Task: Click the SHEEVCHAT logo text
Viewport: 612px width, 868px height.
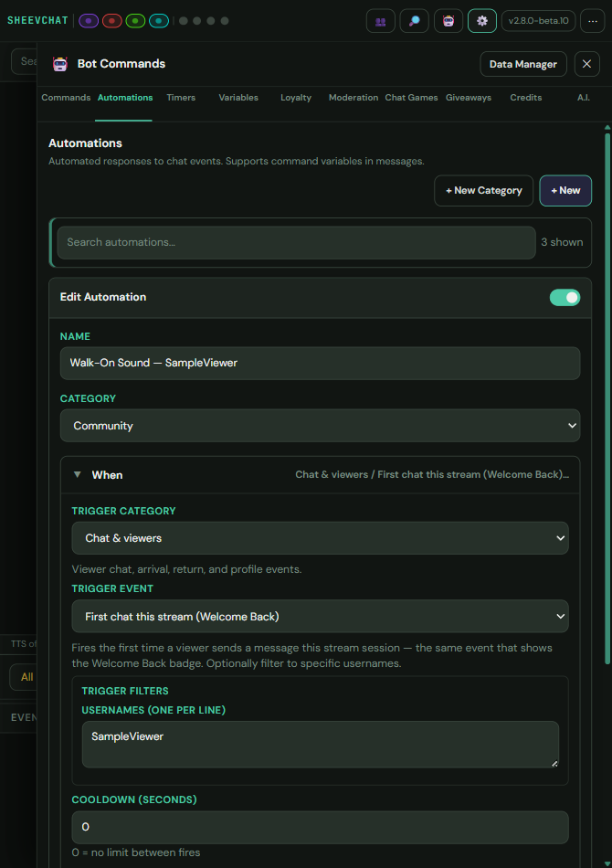Action: coord(37,21)
